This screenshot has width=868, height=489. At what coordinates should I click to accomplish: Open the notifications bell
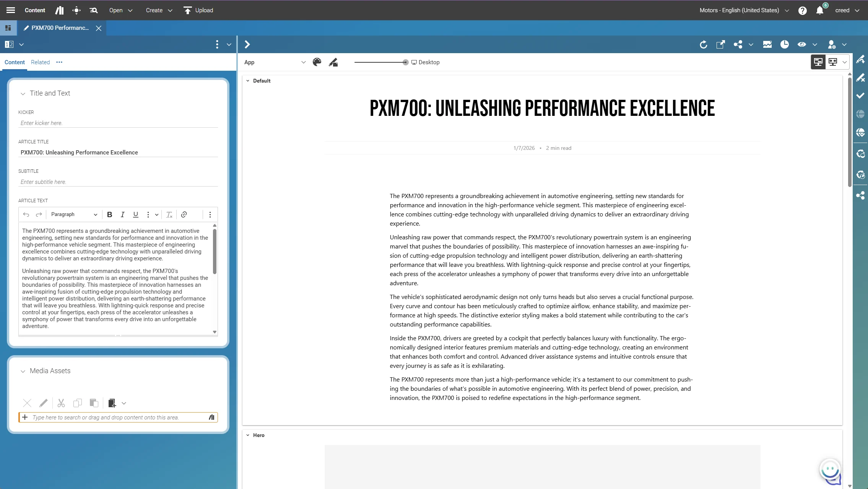click(x=819, y=10)
